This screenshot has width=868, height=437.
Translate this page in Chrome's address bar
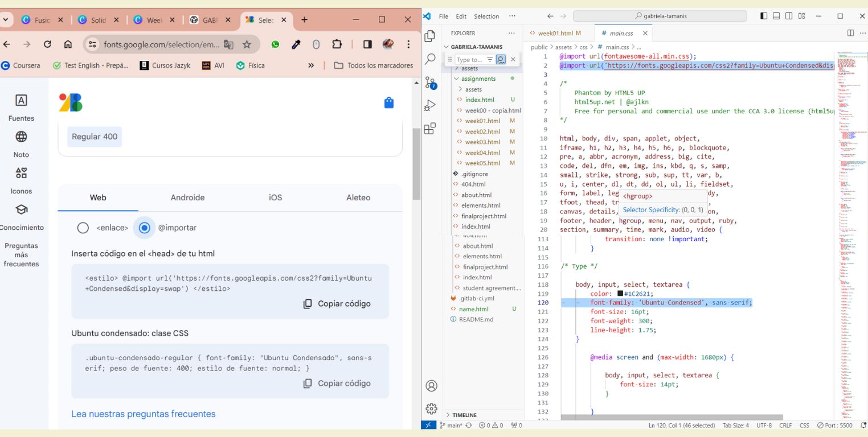tap(228, 44)
